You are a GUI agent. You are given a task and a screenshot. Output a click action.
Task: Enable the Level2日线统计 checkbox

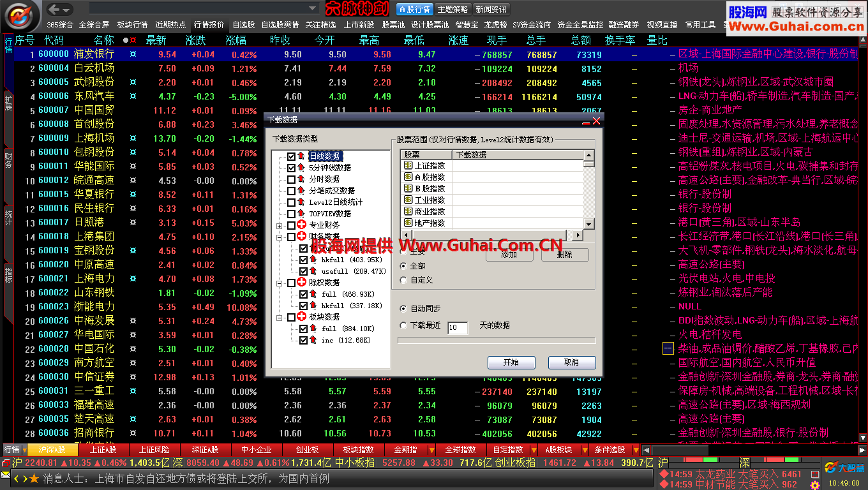292,202
